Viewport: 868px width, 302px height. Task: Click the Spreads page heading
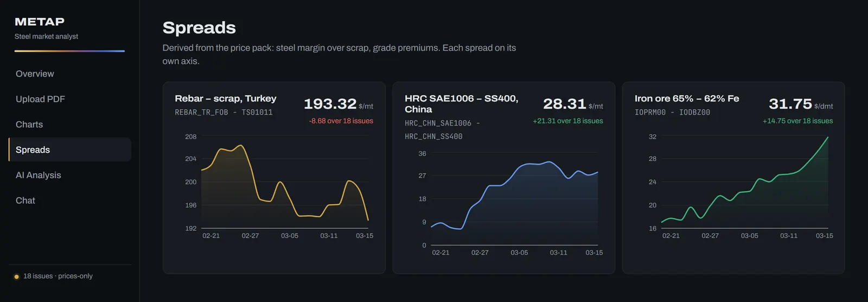pos(199,28)
